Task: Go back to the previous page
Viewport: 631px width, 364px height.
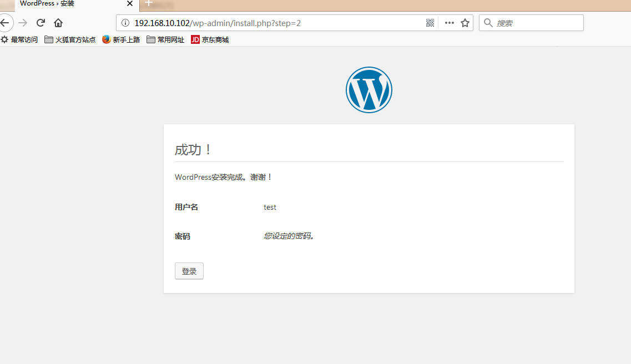Action: (x=5, y=23)
